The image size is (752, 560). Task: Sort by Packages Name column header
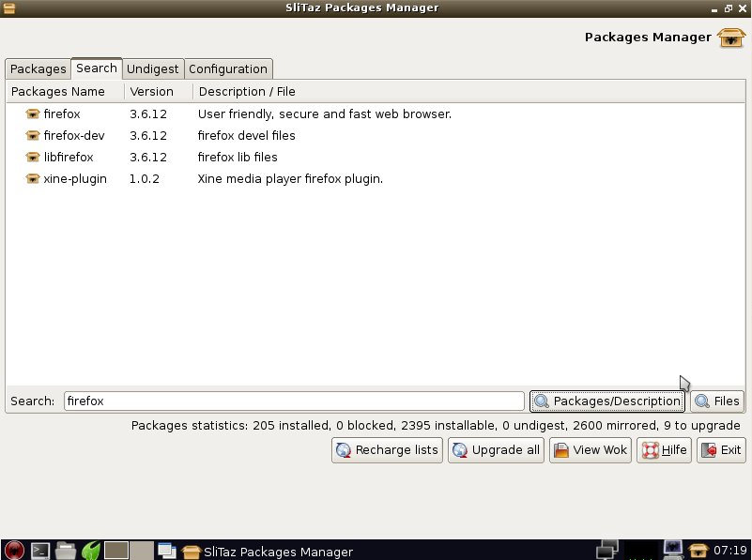[65, 92]
